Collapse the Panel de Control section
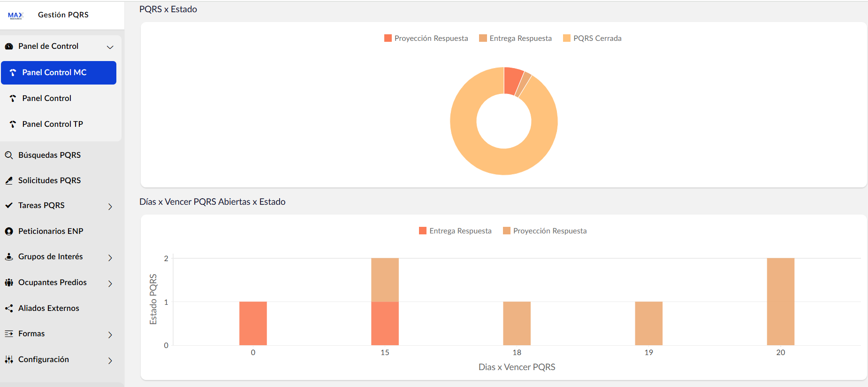Image resolution: width=868 pixels, height=387 pixels. (110, 46)
